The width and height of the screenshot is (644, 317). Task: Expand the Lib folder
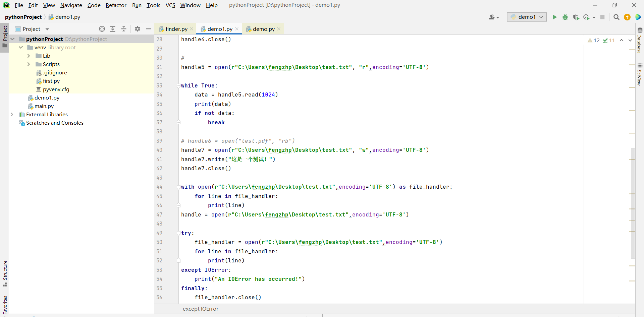[x=29, y=56]
